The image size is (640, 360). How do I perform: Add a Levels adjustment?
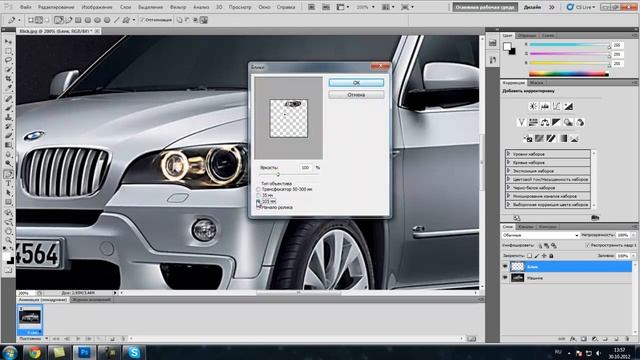pyautogui.click(x=545, y=106)
